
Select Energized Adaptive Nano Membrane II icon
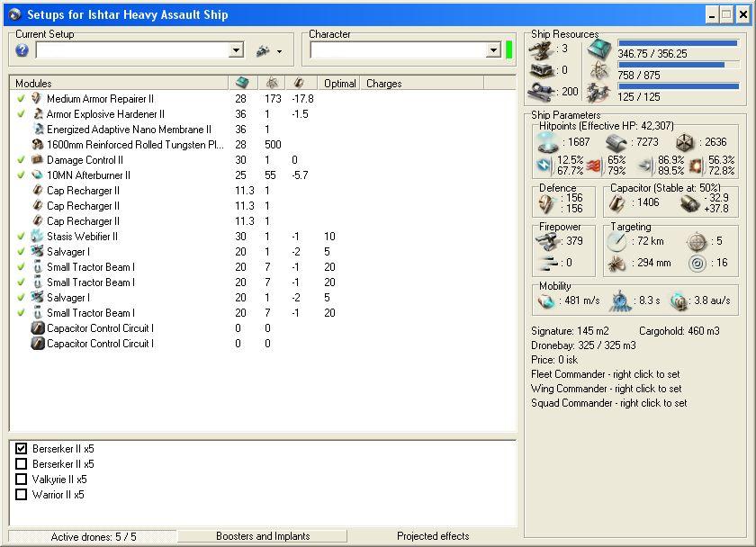pyautogui.click(x=37, y=130)
